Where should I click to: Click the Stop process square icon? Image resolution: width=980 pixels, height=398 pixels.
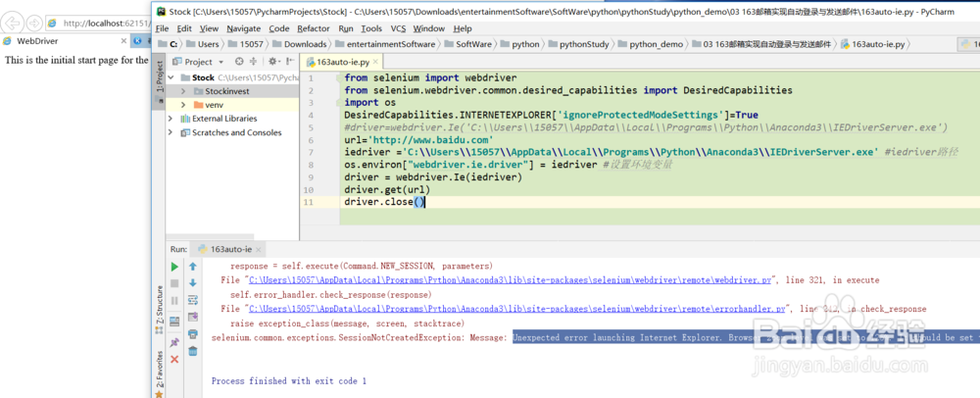(174, 283)
